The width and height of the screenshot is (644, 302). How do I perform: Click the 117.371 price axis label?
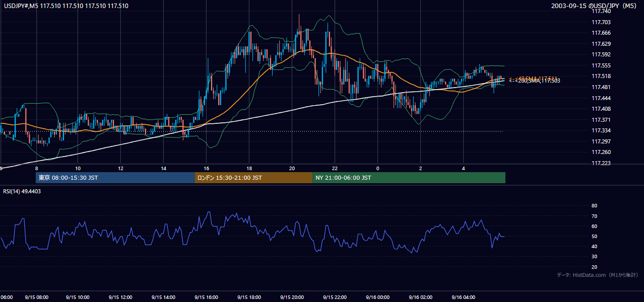601,120
